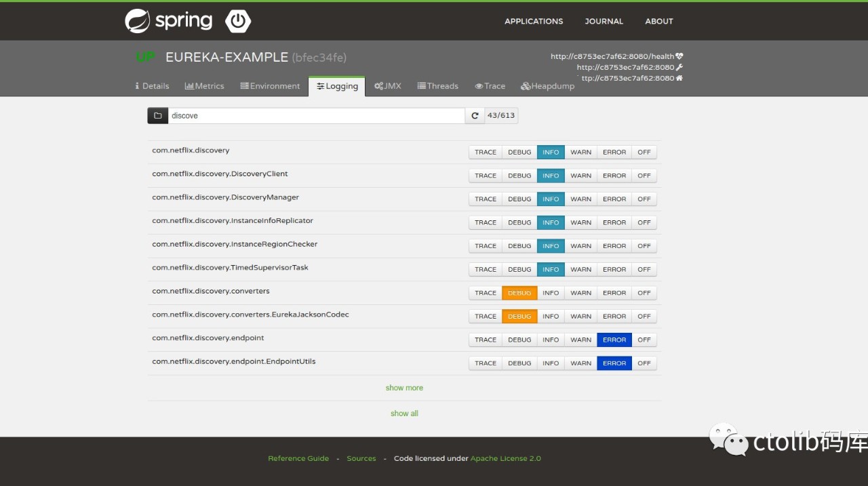Click the refresh loggers button
The image size is (868, 486).
pyautogui.click(x=475, y=115)
